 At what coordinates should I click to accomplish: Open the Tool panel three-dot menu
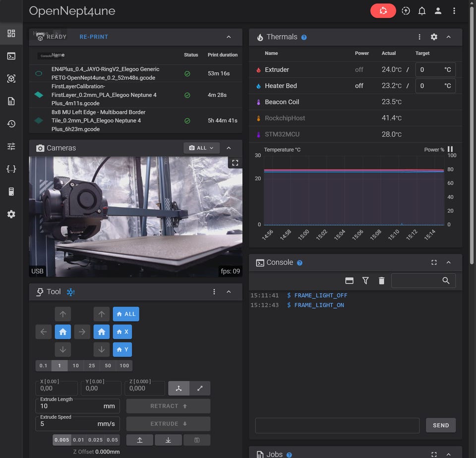coord(214,292)
